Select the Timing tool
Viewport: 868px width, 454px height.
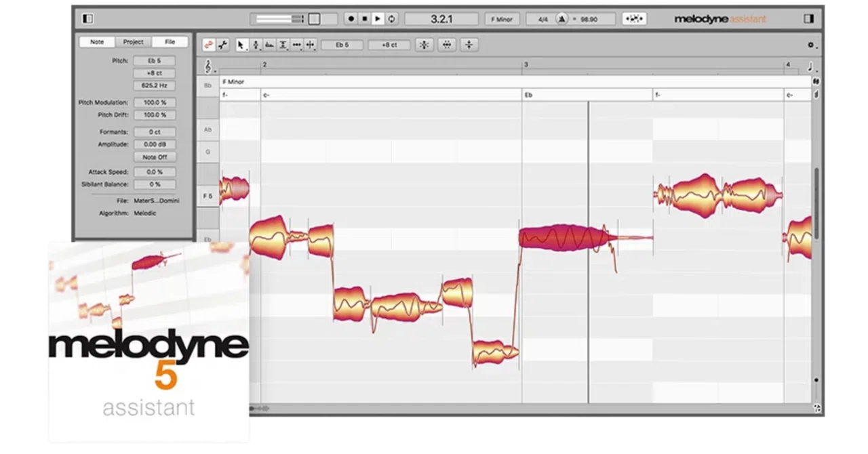(x=297, y=45)
